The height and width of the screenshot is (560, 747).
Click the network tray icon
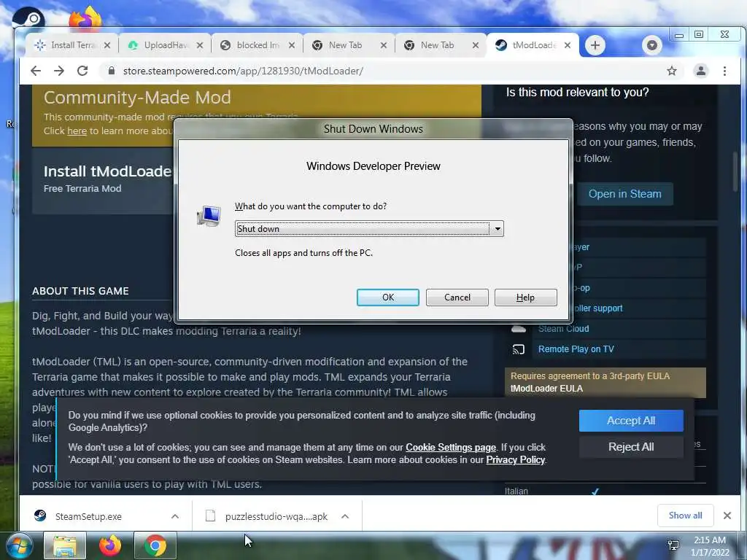click(x=673, y=545)
